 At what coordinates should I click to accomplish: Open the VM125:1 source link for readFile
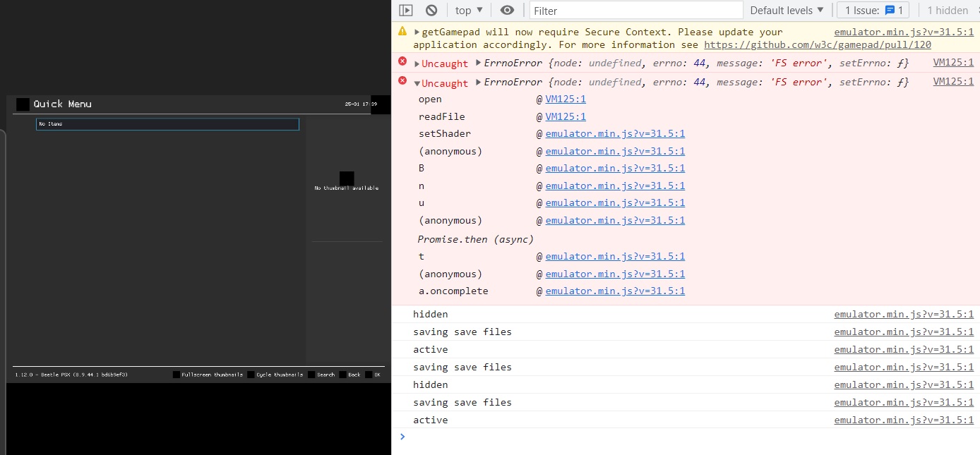coord(565,116)
